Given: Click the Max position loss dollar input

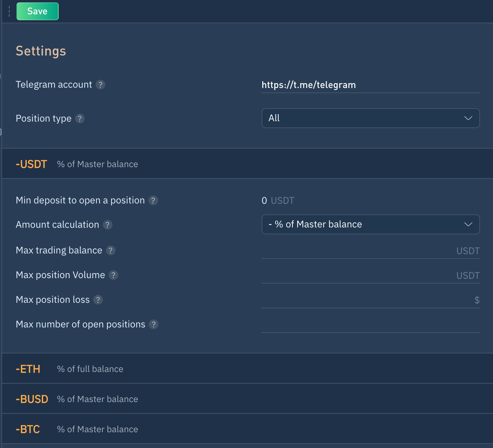Looking at the screenshot, I should (x=363, y=300).
